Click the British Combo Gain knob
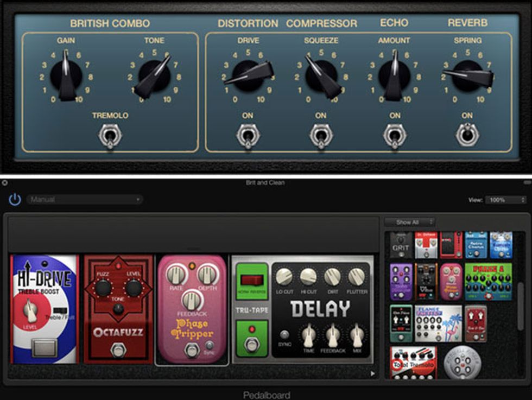 (66, 75)
